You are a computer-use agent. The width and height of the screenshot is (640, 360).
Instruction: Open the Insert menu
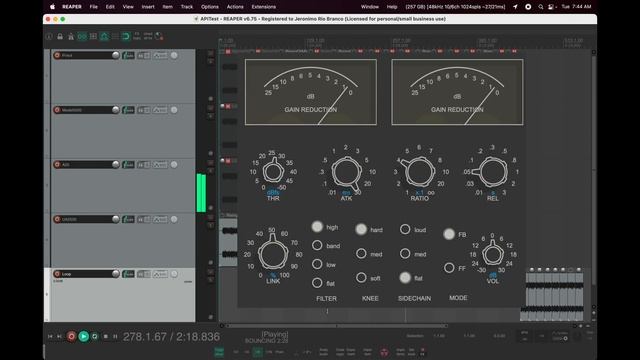tap(148, 7)
